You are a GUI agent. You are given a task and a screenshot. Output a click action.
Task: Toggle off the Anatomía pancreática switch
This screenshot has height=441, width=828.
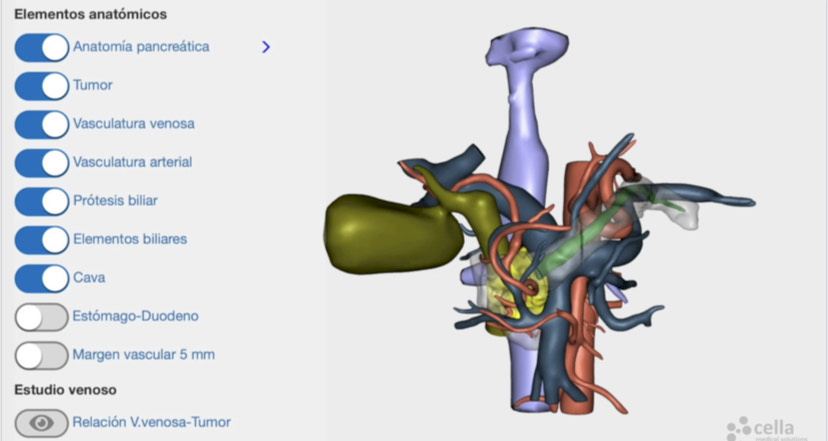pyautogui.click(x=42, y=47)
